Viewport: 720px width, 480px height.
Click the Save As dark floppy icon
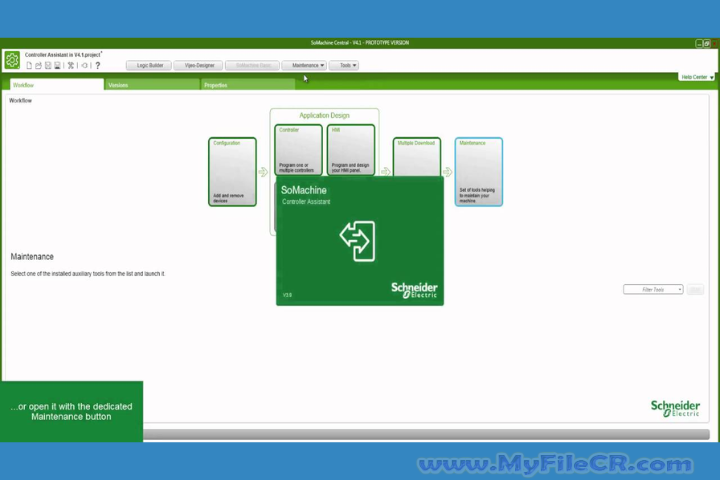(x=57, y=66)
